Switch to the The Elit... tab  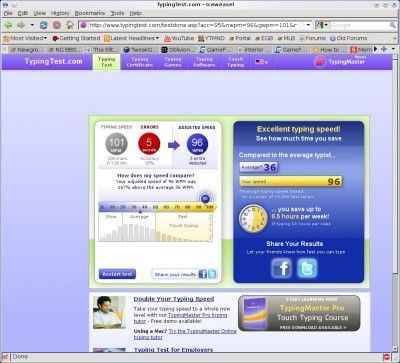(x=103, y=50)
